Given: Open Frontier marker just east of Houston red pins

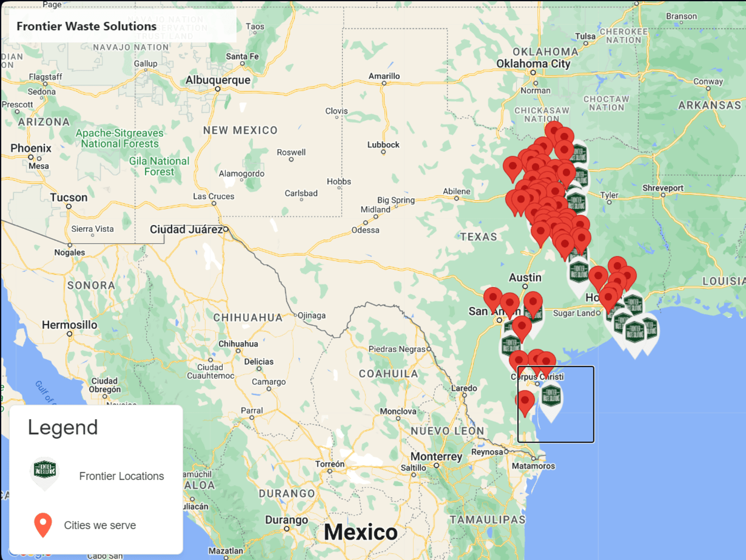Looking at the screenshot, I should (x=633, y=304).
